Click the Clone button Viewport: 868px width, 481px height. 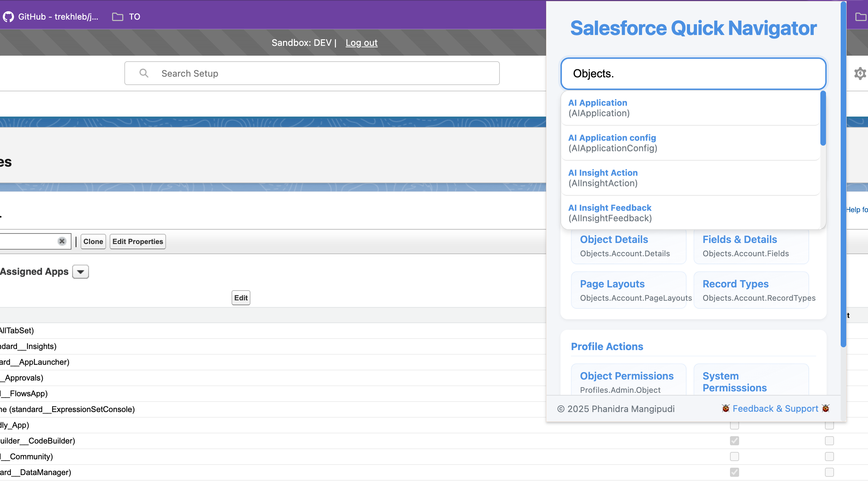click(x=93, y=242)
